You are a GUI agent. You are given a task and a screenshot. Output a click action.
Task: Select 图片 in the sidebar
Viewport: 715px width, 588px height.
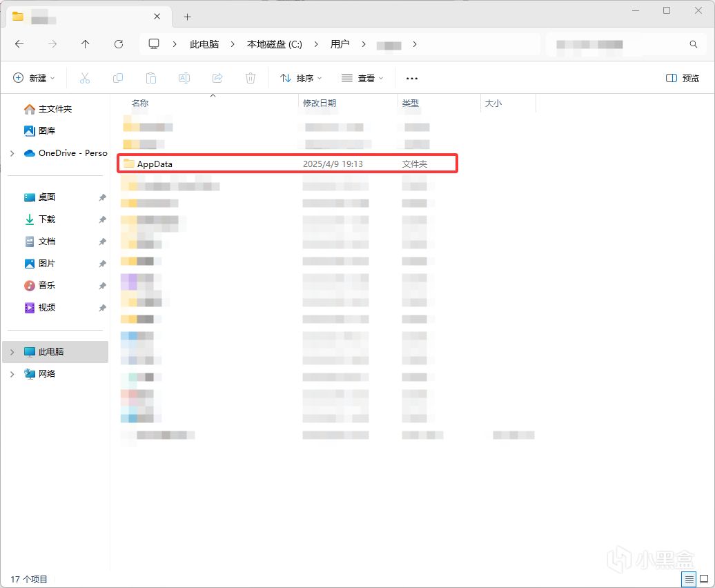click(x=47, y=264)
